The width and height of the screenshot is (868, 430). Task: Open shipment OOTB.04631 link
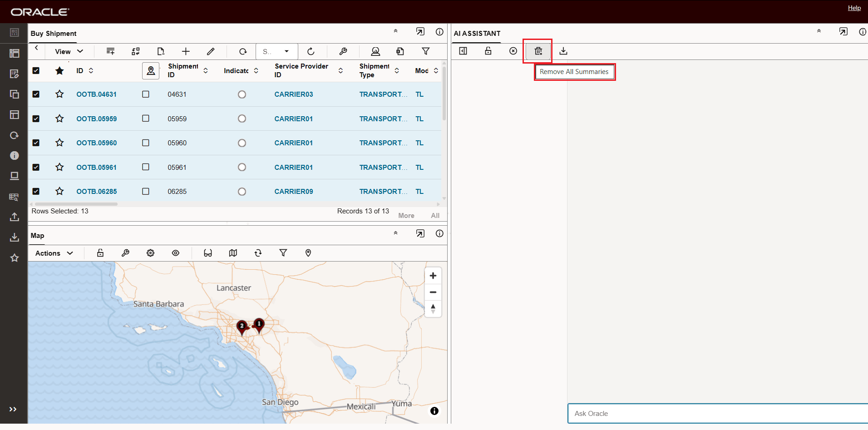(x=97, y=94)
